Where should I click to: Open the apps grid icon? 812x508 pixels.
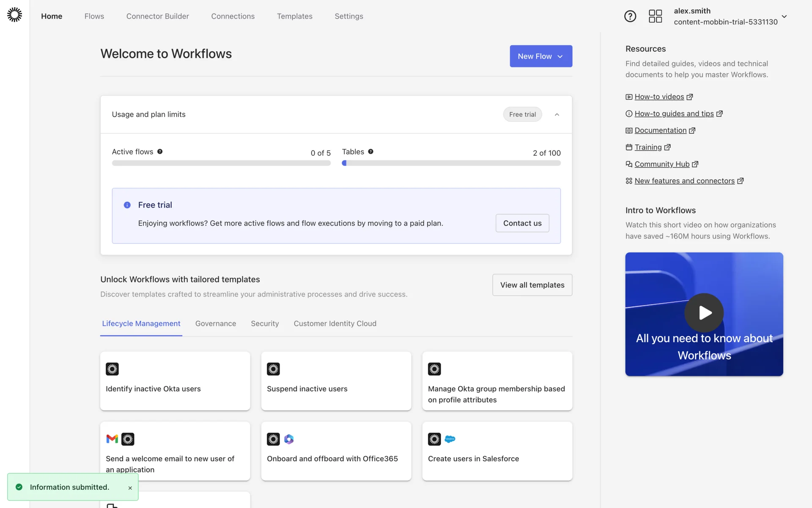point(655,16)
